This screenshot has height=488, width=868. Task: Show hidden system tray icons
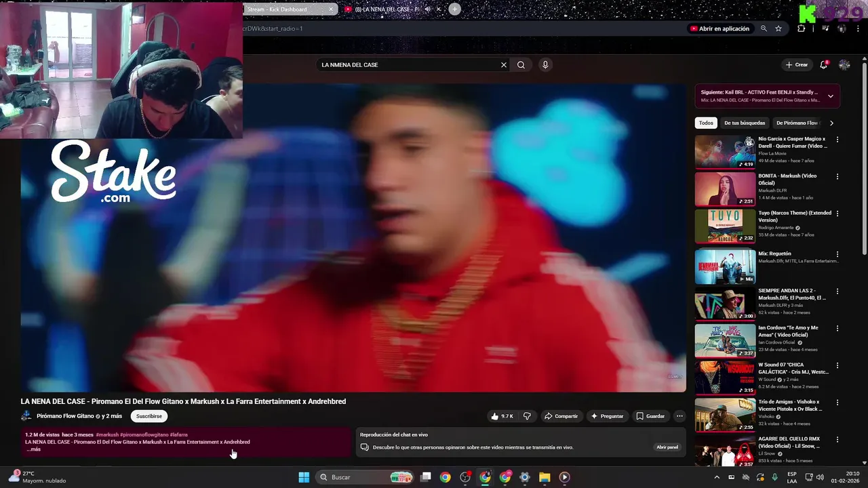pyautogui.click(x=717, y=477)
